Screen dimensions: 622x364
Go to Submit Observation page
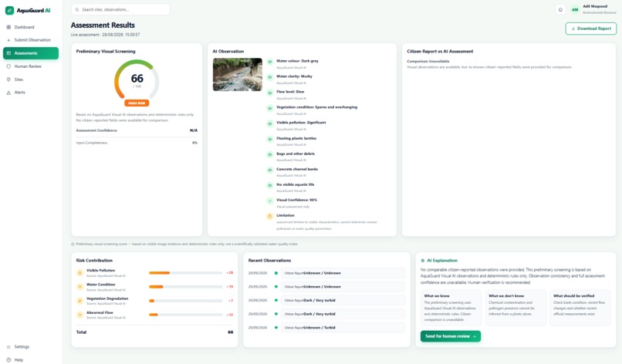[x=31, y=40]
